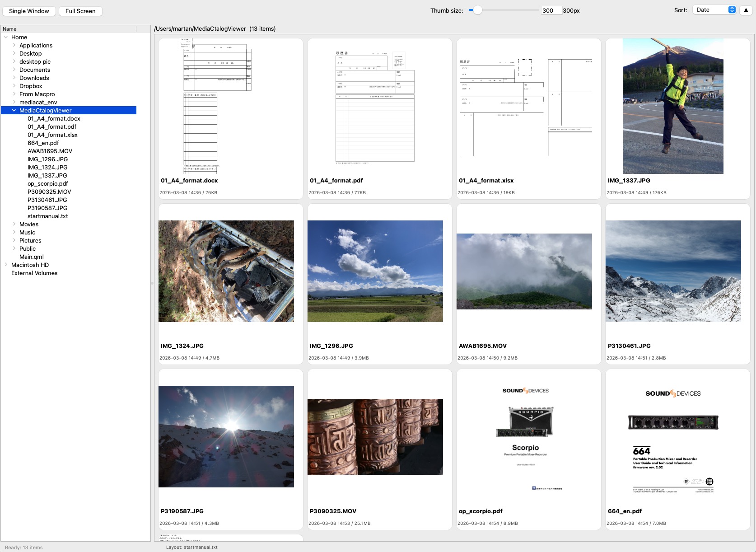Select the AWAB1695.MOV cloud video thumbnail
The width and height of the screenshot is (756, 552).
(523, 271)
